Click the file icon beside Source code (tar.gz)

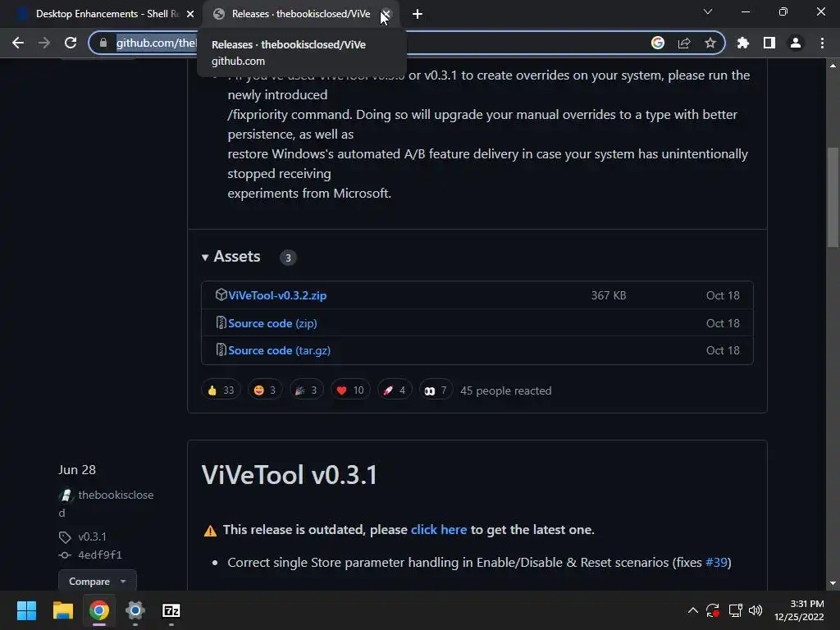pyautogui.click(x=221, y=349)
